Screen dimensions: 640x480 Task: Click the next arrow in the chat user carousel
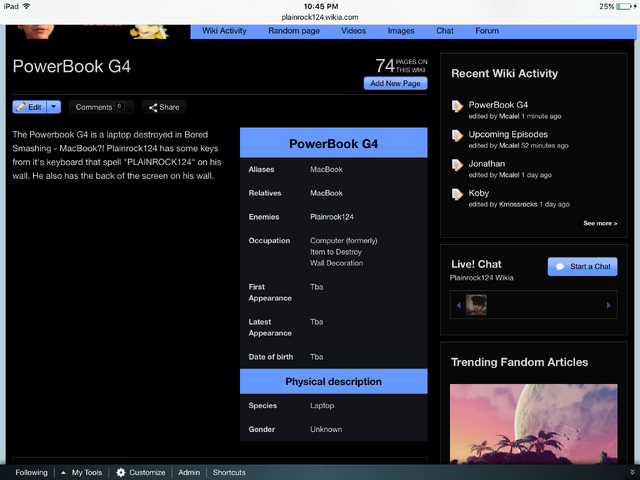tap(608, 305)
